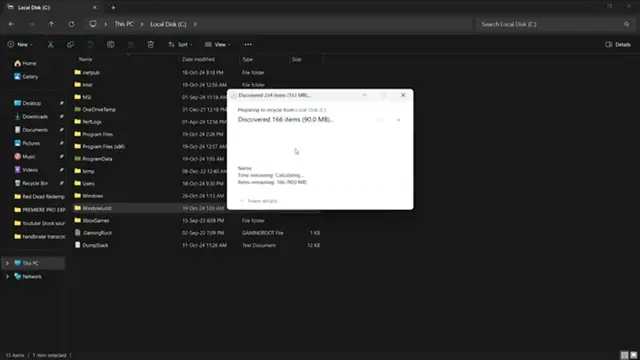Sort by the Date modified column header
Screen dimensions: 640x360
(x=198, y=59)
